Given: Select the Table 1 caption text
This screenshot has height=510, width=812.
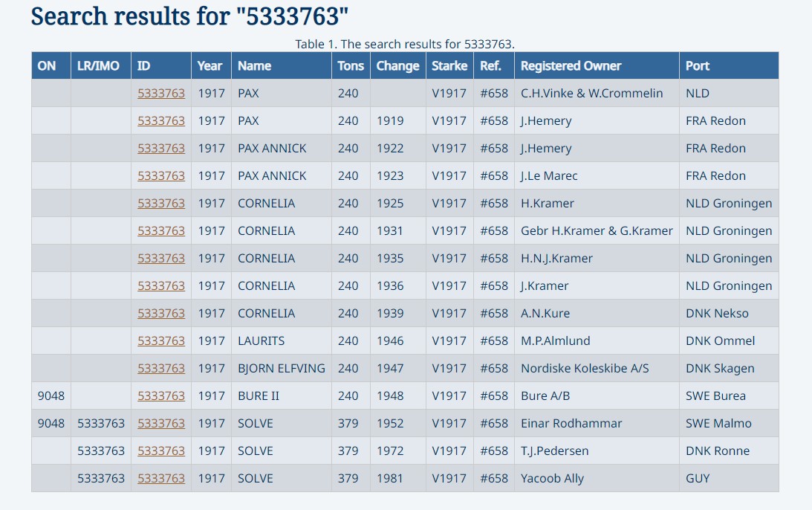Looking at the screenshot, I should 405,44.
